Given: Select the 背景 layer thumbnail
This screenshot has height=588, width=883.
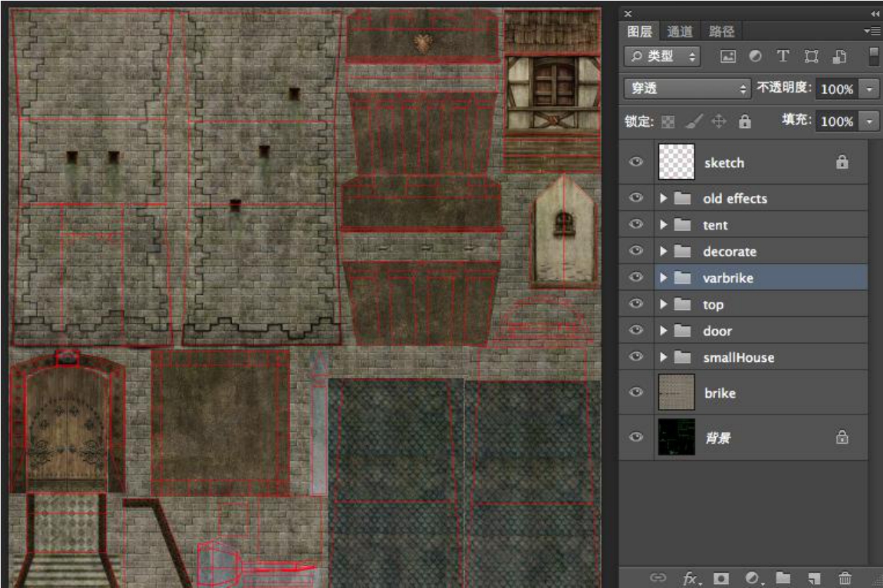Looking at the screenshot, I should point(676,437).
